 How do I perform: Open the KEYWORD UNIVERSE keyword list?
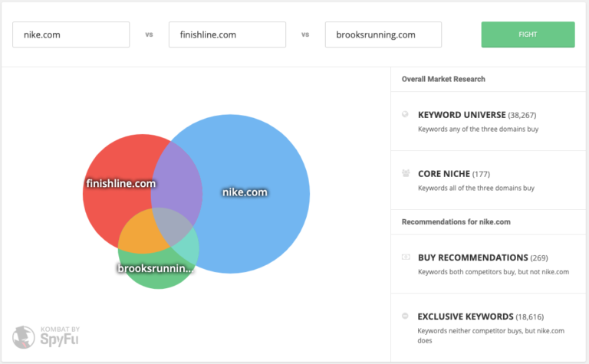point(462,115)
